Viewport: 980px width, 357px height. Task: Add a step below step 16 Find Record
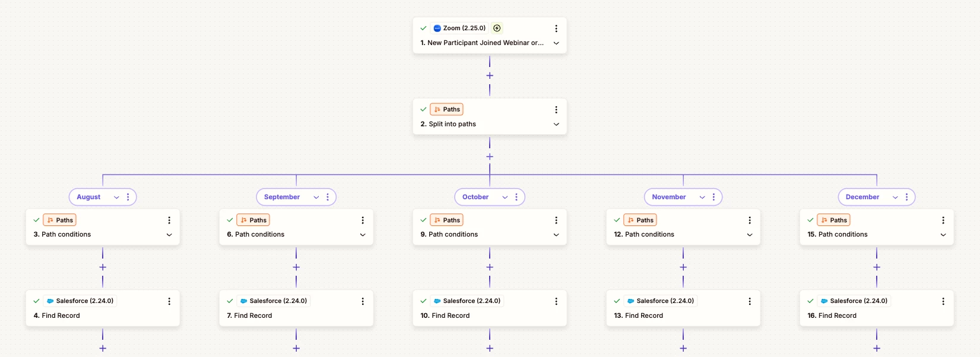coord(877,348)
